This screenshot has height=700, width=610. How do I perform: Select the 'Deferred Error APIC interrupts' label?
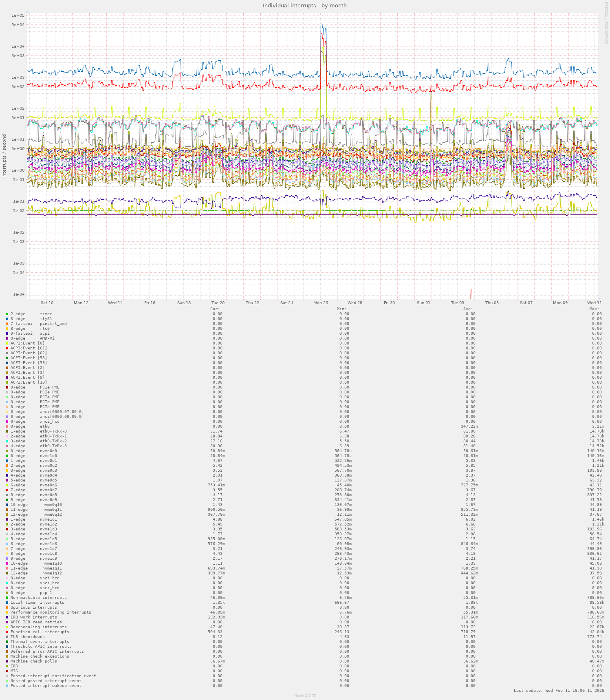(47, 651)
